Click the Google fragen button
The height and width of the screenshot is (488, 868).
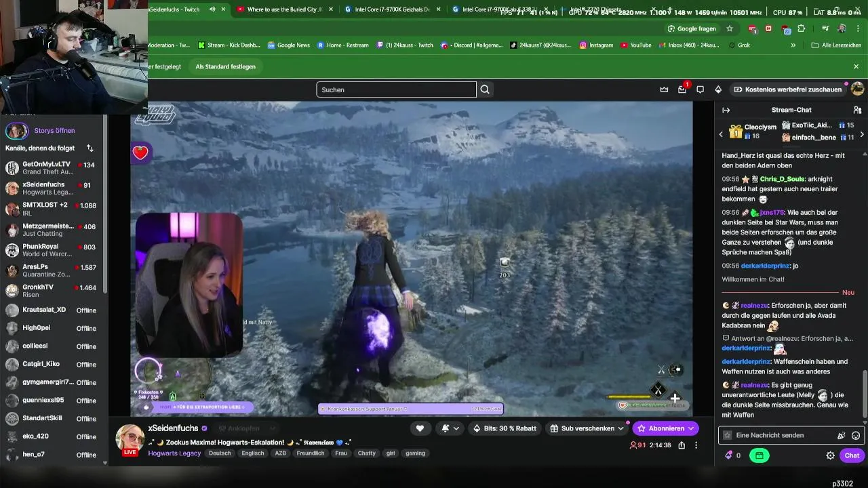tap(692, 28)
